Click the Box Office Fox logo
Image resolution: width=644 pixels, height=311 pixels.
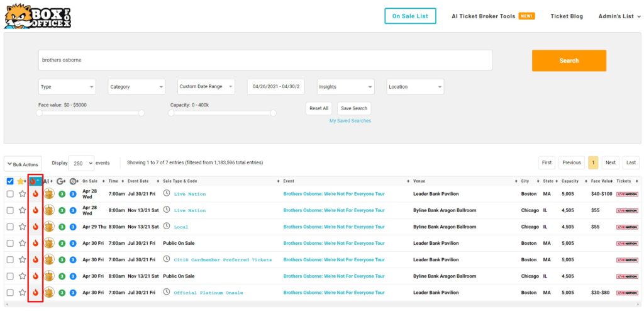pyautogui.click(x=37, y=16)
